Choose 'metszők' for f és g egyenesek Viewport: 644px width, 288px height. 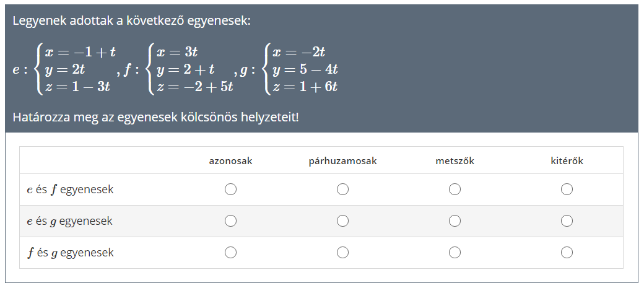(x=455, y=252)
